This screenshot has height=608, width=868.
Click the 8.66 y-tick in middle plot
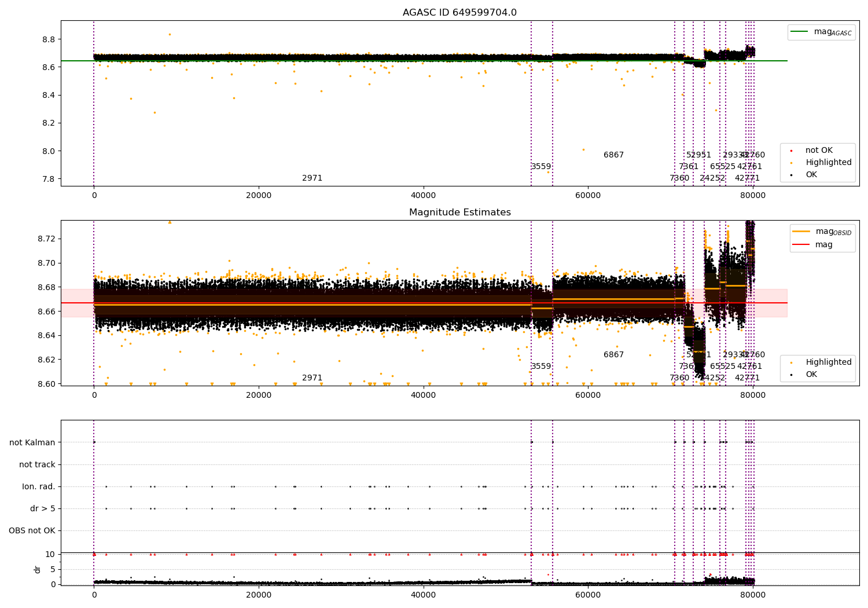click(46, 312)
